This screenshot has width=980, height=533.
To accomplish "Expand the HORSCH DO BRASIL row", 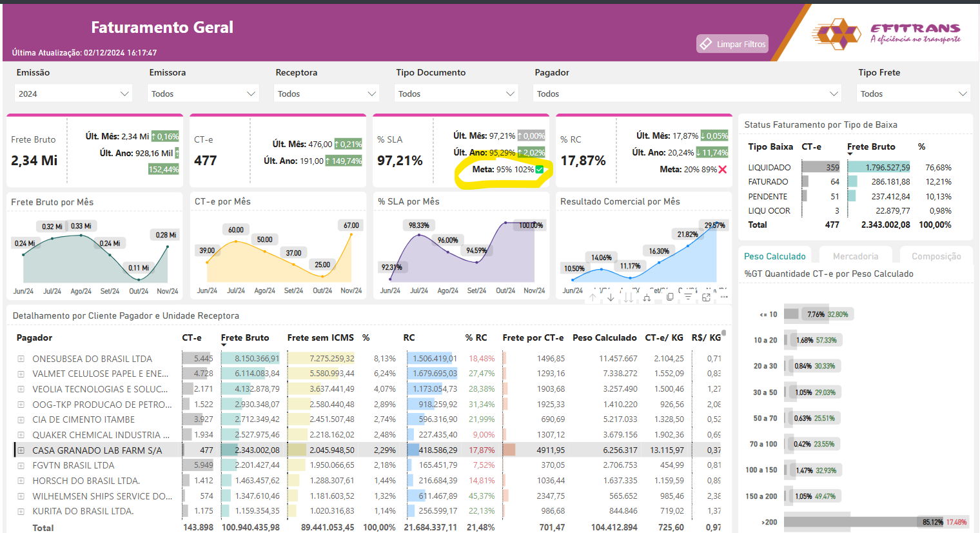I will point(21,481).
